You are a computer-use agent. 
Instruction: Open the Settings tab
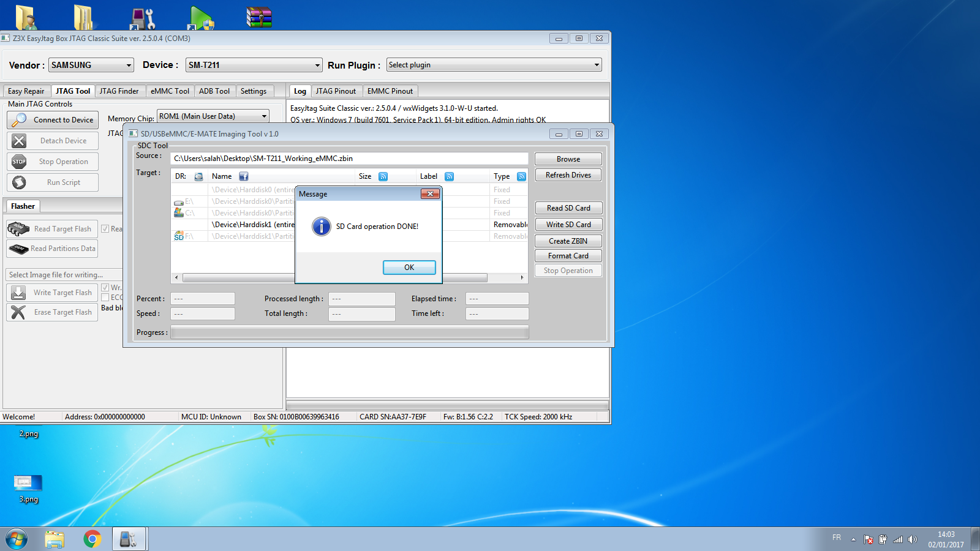point(254,91)
